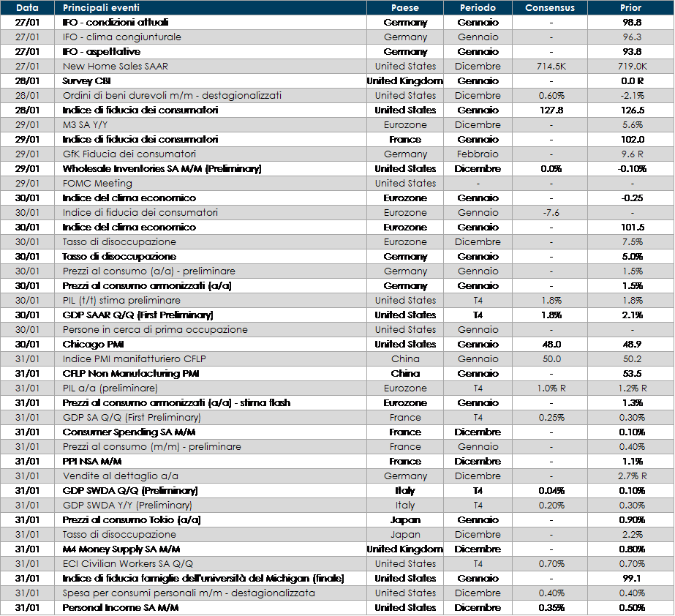This screenshot has width=675, height=616.
Task: Click the Prior column header
Action: [630, 8]
